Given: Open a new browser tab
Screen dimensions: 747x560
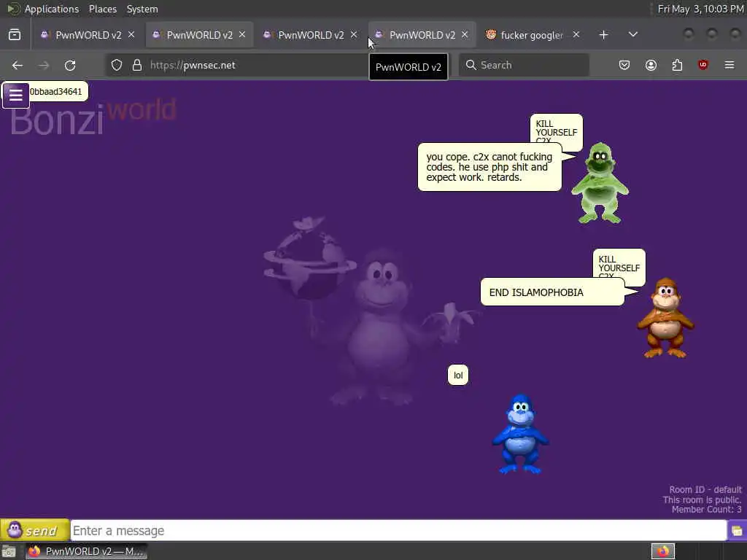Looking at the screenshot, I should click(x=603, y=35).
